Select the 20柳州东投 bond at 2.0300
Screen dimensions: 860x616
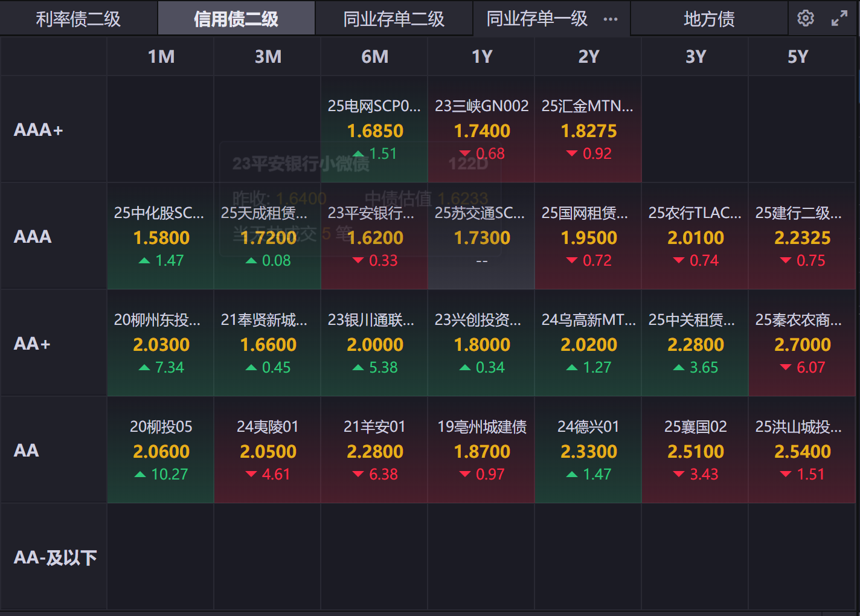[x=161, y=344]
